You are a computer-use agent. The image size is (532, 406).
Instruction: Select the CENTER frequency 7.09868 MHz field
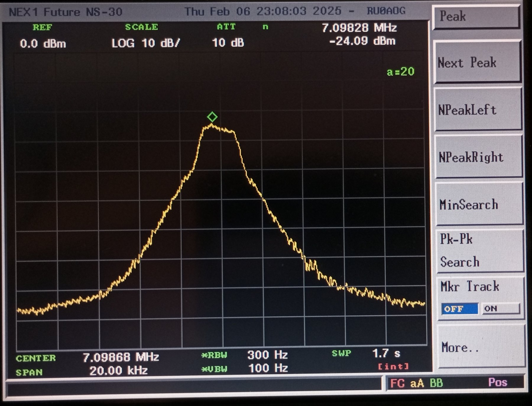(x=121, y=357)
